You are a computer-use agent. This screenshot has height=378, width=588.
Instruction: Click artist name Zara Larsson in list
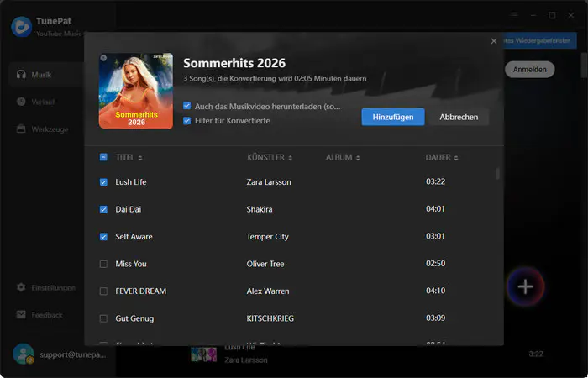point(269,182)
